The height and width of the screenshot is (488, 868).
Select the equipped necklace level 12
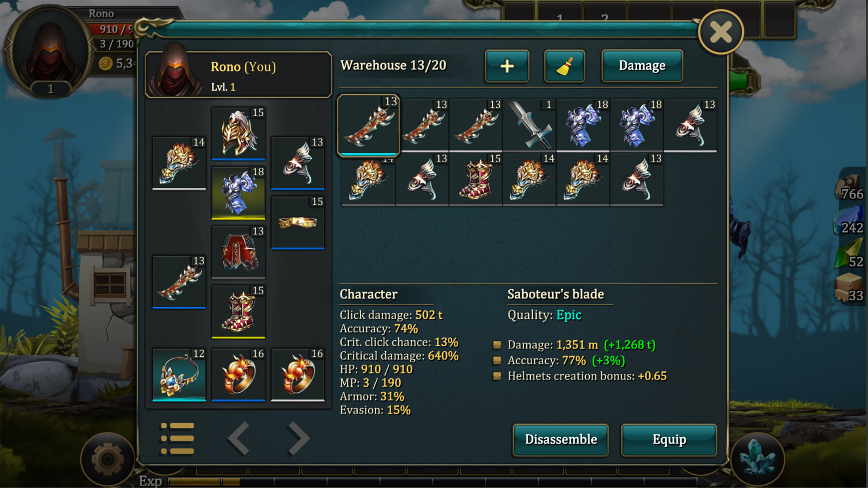[179, 375]
